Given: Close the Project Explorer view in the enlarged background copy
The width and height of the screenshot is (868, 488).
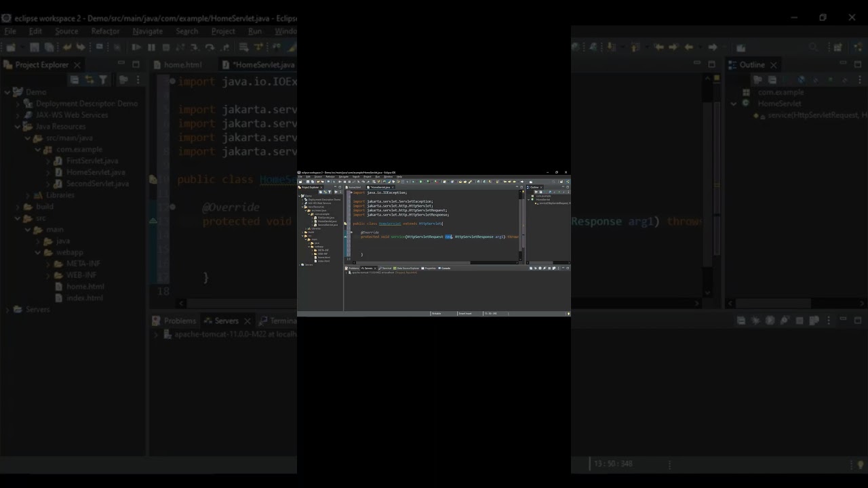Looking at the screenshot, I should point(77,65).
